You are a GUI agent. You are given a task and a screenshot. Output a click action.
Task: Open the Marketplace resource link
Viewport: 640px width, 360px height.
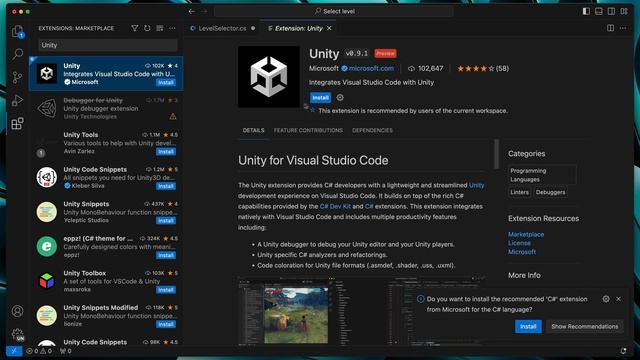(526, 234)
